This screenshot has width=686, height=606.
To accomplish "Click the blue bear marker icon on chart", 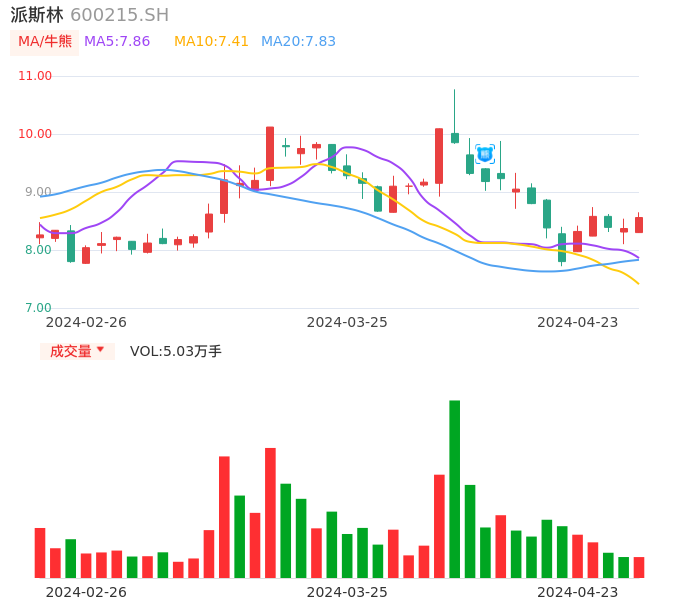I will [485, 154].
